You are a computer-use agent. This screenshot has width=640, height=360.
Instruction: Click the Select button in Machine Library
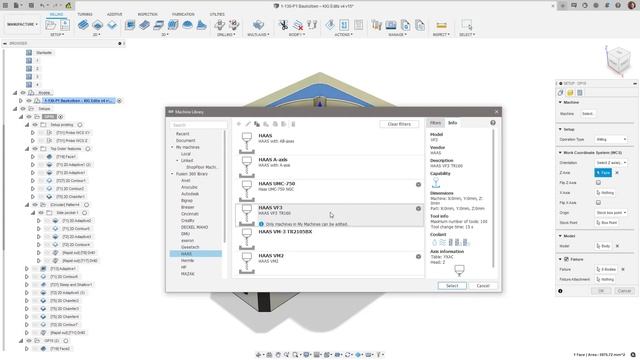pos(452,286)
